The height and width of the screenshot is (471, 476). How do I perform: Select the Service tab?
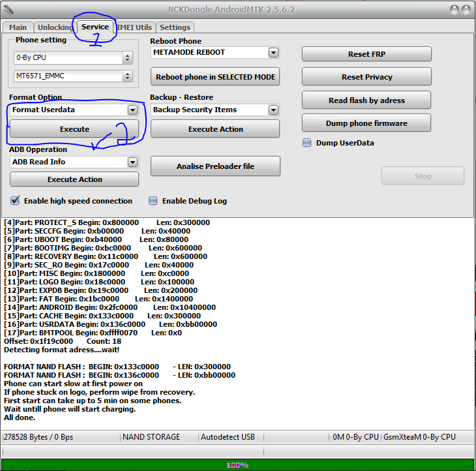coord(95,27)
